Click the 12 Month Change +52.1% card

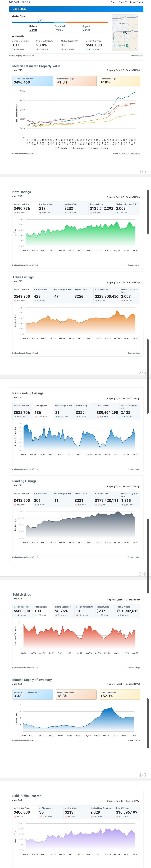point(119,695)
